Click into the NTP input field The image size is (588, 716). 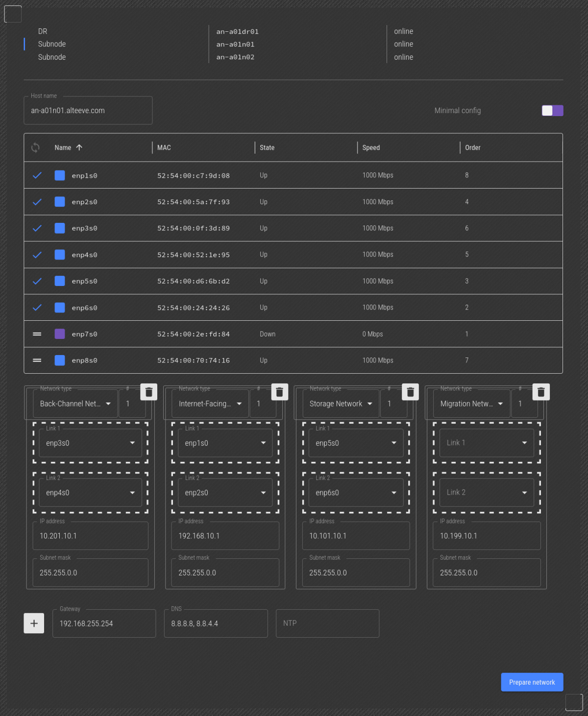[x=327, y=623]
